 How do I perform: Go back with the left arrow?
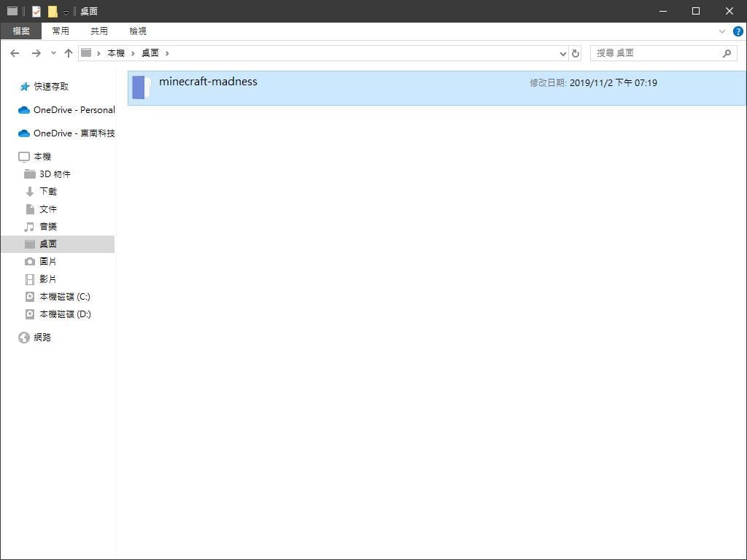[x=15, y=53]
